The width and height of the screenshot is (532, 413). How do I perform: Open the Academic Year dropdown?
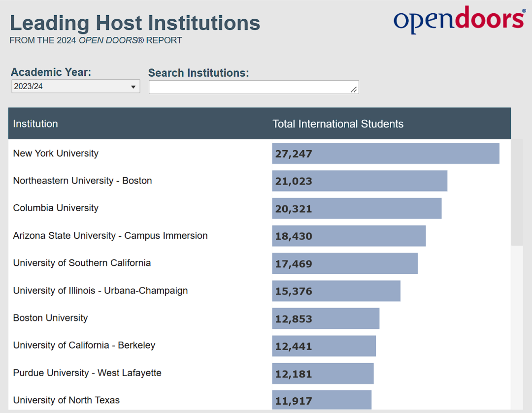coord(76,87)
